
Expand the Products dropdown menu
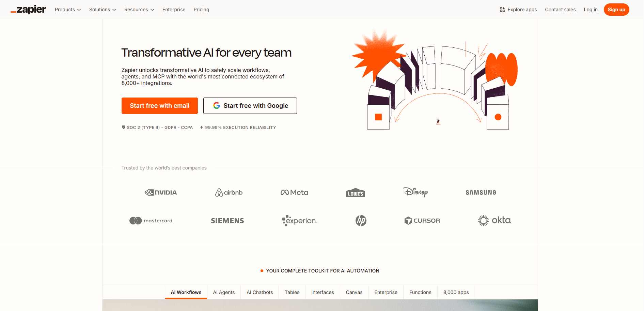pyautogui.click(x=68, y=10)
